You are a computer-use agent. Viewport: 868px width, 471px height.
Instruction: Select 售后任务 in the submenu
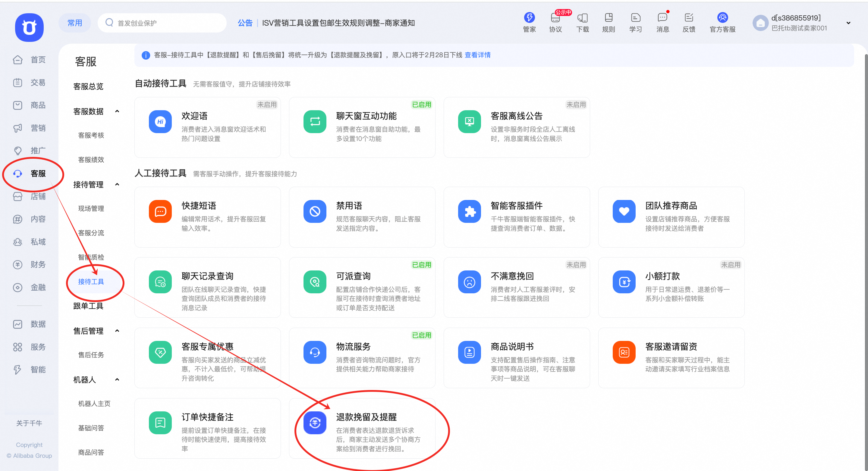pyautogui.click(x=91, y=355)
